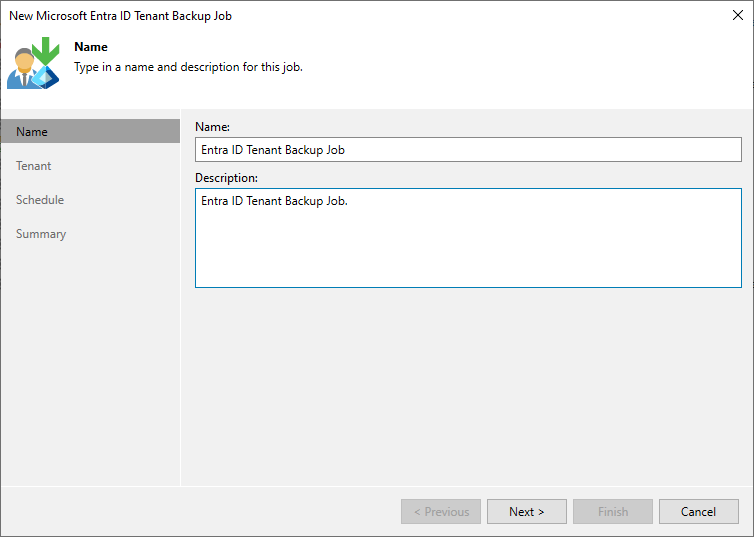Click the greyed-out Previous button
Screen dimensions: 754x537
[441, 512]
